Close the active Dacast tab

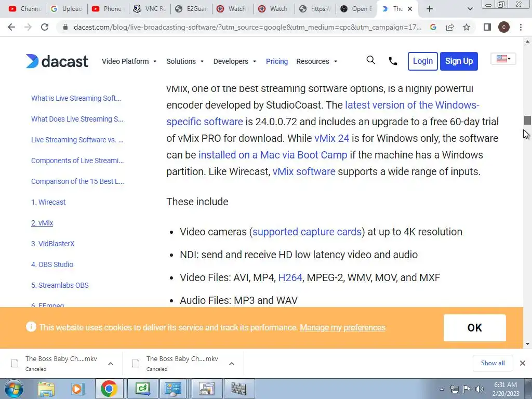pyautogui.click(x=410, y=9)
